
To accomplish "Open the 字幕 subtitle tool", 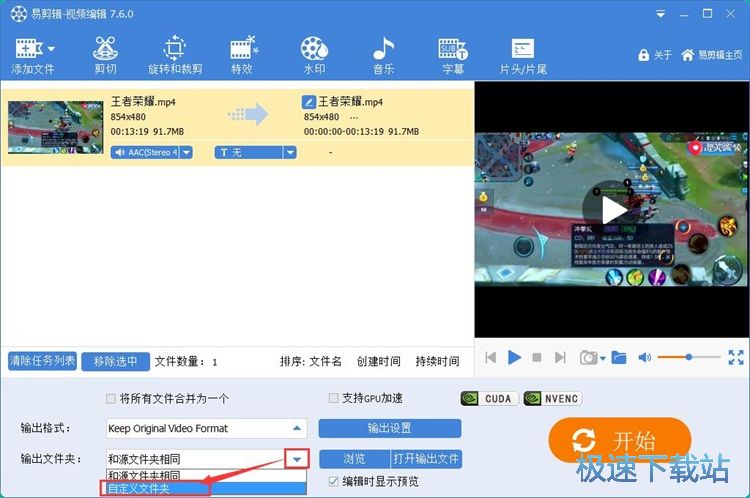I will click(453, 56).
